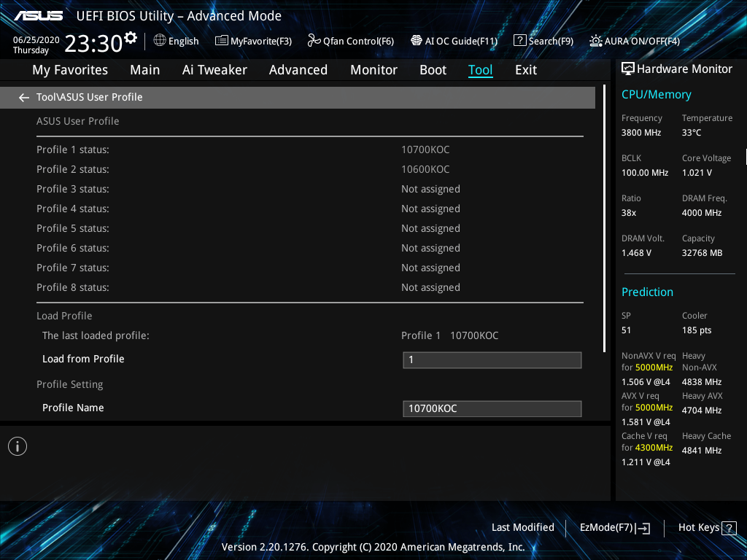Click the Profile 5 status row label
Viewport: 747px width, 560px height.
point(73,228)
